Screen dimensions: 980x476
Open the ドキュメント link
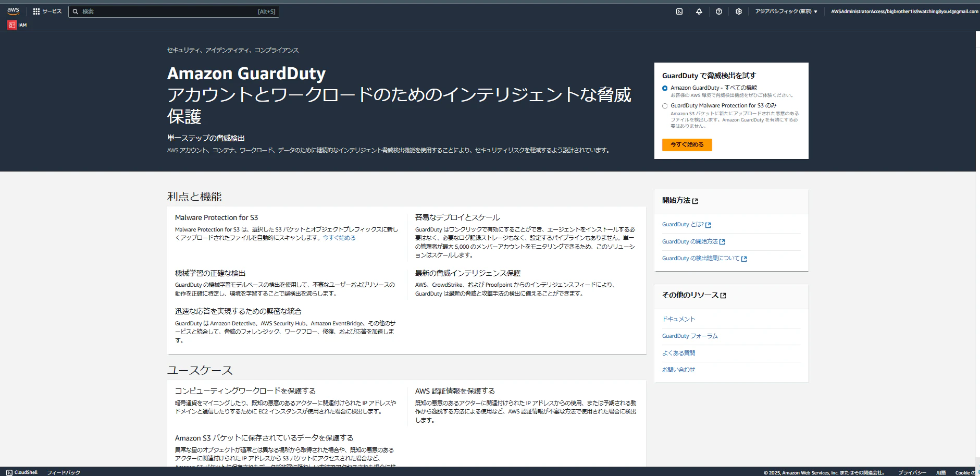[x=678, y=319]
